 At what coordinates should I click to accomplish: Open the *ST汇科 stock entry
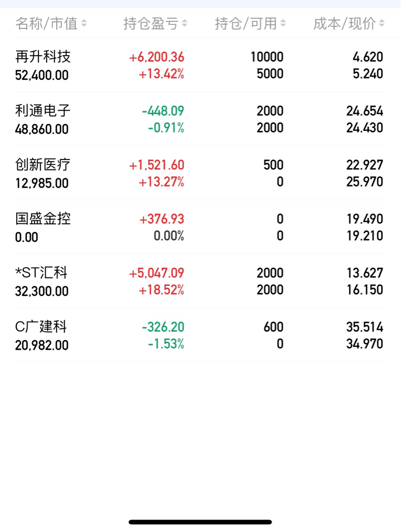(200, 281)
